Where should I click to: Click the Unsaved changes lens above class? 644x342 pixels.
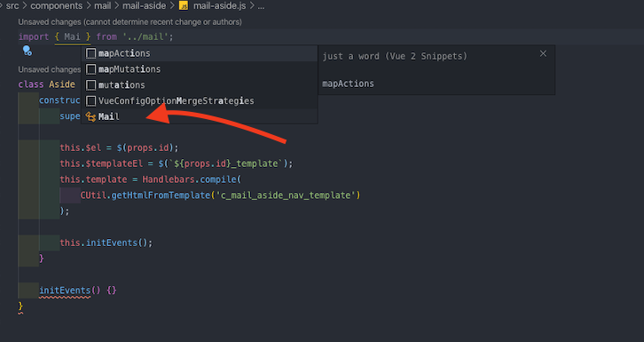50,69
